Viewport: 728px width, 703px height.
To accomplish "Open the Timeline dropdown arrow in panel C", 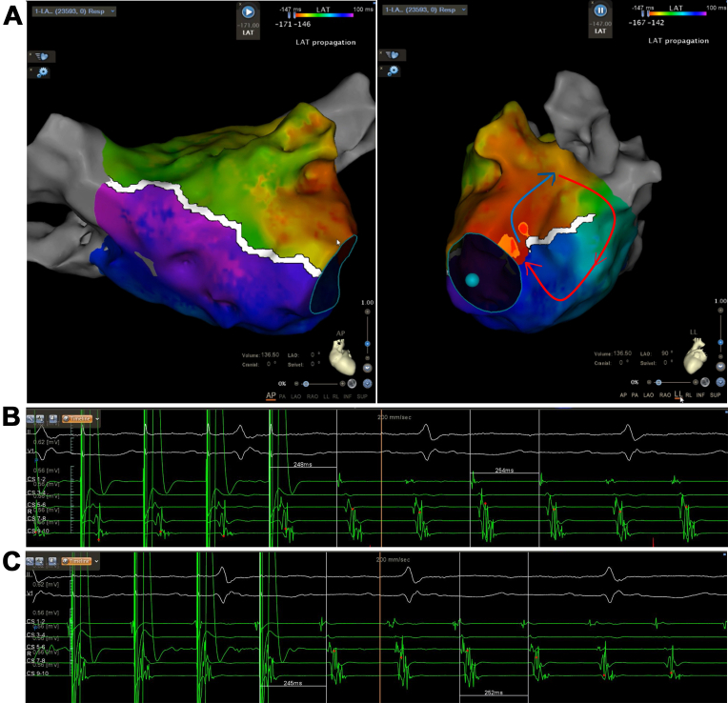I will coord(96,561).
